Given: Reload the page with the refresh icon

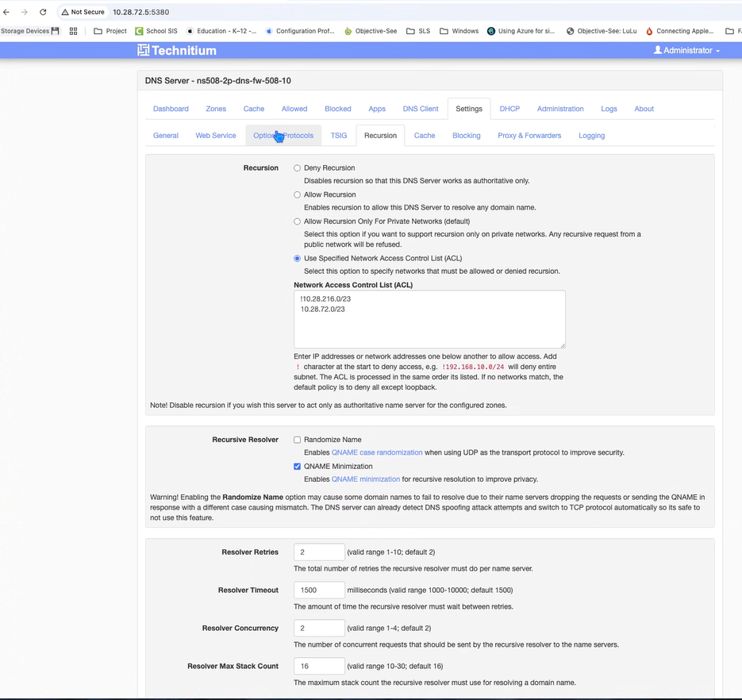Looking at the screenshot, I should [x=43, y=12].
